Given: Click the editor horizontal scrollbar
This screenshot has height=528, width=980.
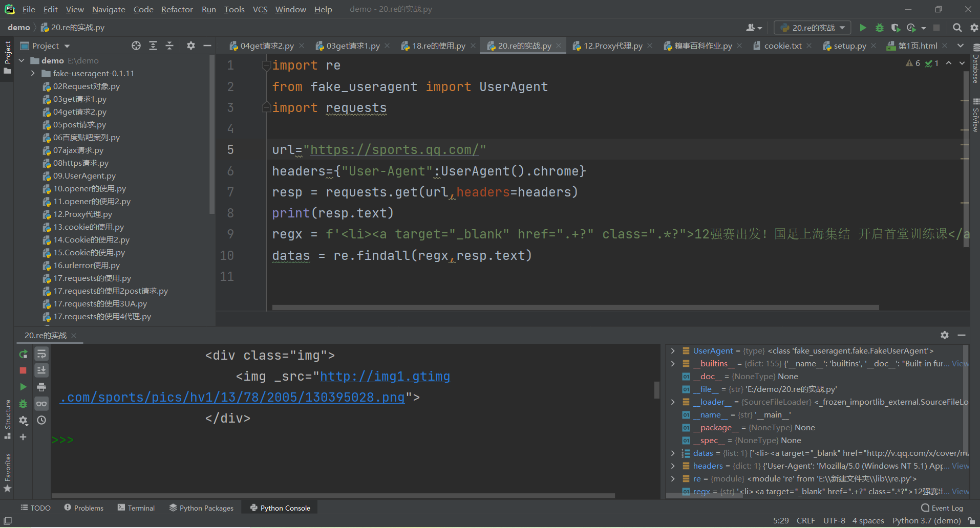Looking at the screenshot, I should coord(576,307).
